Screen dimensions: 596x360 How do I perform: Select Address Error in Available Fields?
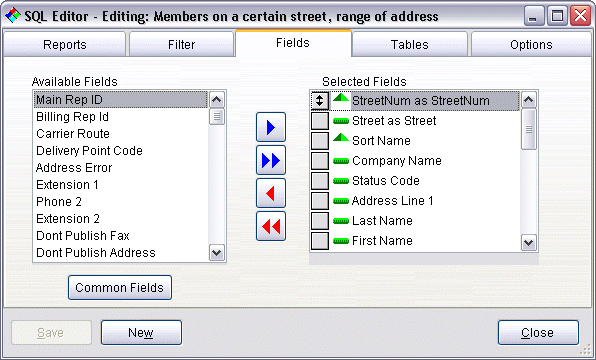[x=120, y=168]
